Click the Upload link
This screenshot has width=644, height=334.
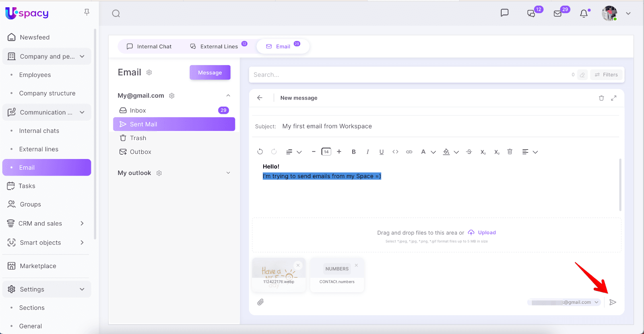click(x=486, y=233)
